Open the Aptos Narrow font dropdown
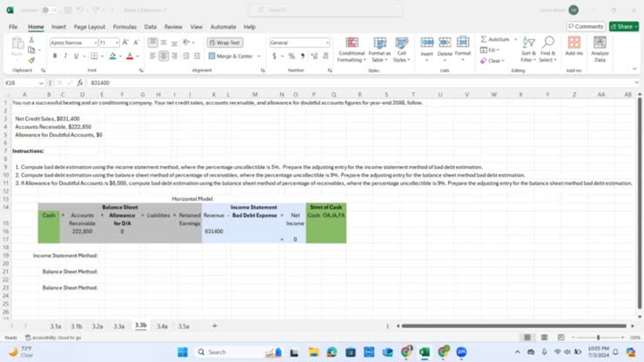Screen dimensions: 644x362 click(x=93, y=42)
